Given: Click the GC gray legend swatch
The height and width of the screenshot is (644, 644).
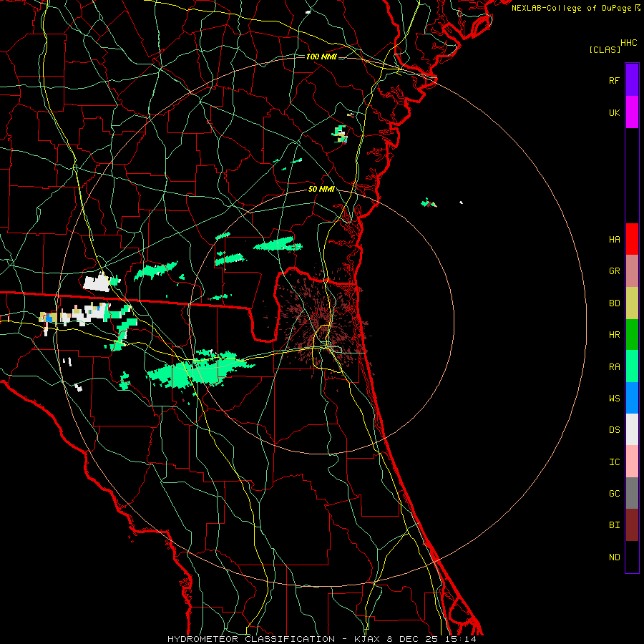Looking at the screenshot, I should [x=632, y=493].
